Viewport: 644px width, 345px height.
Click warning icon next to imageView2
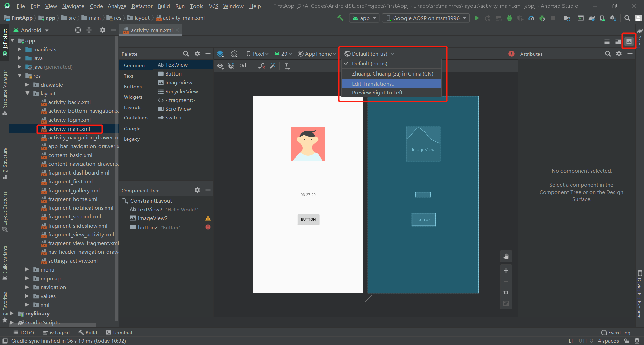[x=208, y=218]
